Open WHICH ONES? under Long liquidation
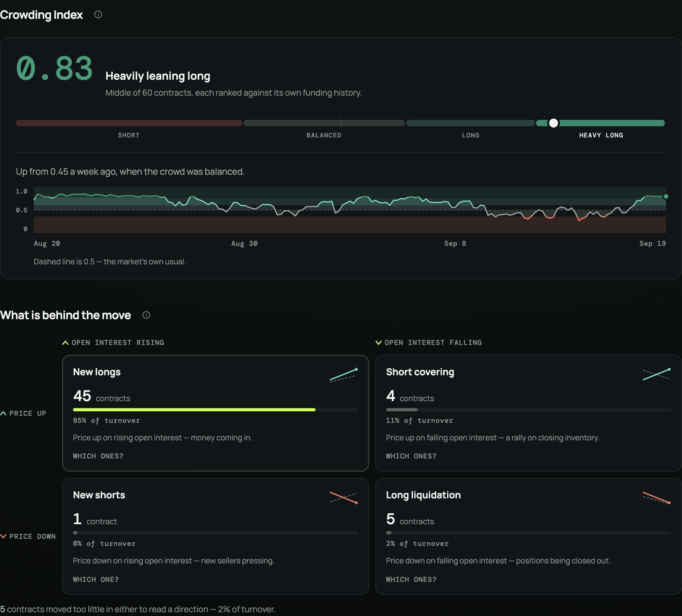Image resolution: width=682 pixels, height=616 pixels. click(x=411, y=579)
